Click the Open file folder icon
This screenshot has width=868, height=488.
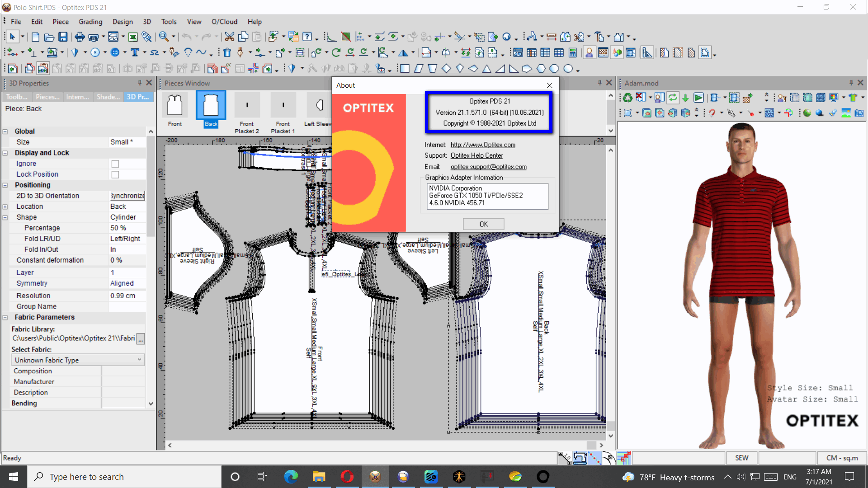point(49,37)
